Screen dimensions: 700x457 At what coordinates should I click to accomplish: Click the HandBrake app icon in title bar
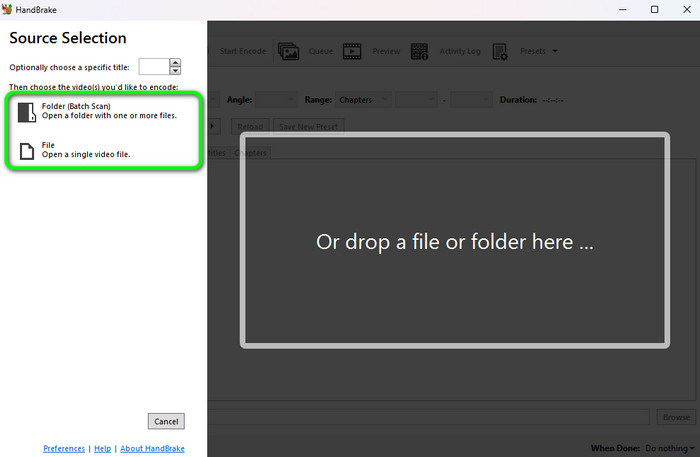7,9
